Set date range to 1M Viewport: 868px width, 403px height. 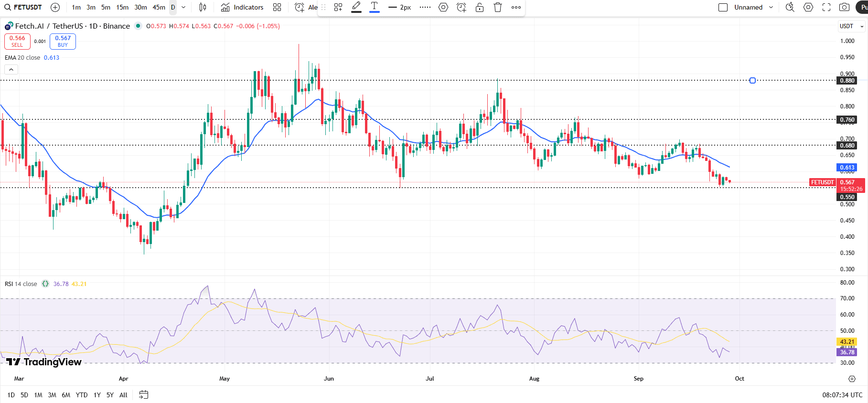[38, 395]
